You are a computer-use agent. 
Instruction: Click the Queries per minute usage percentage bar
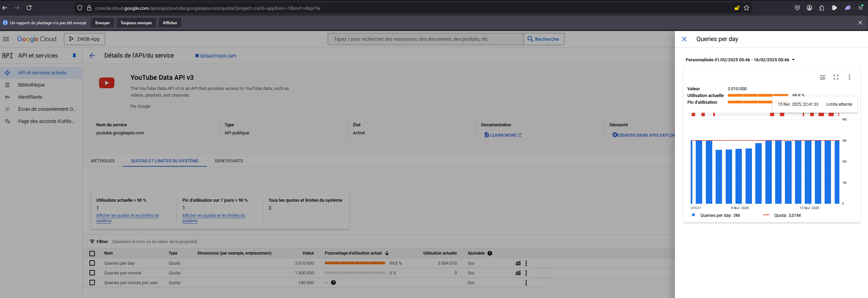coord(355,273)
